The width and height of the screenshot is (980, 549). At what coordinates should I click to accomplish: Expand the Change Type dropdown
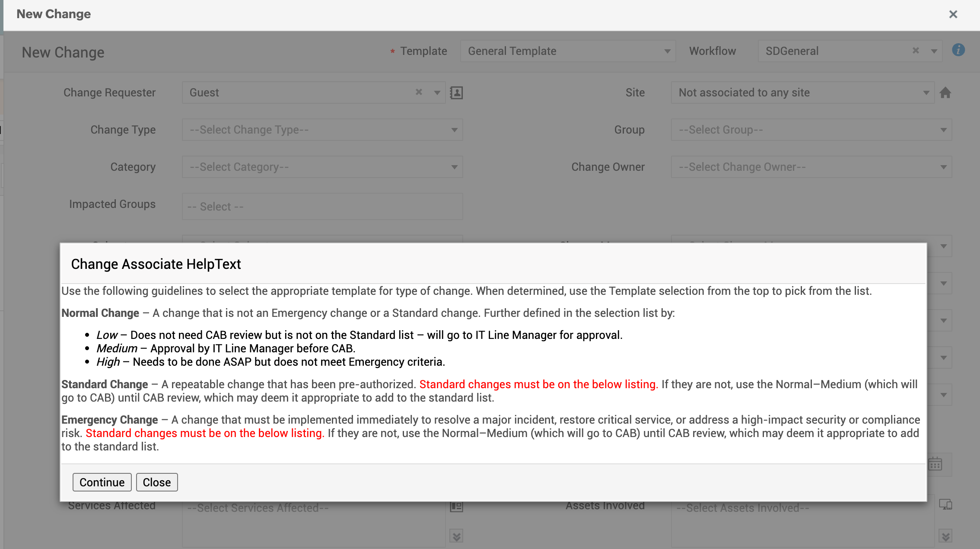[322, 130]
